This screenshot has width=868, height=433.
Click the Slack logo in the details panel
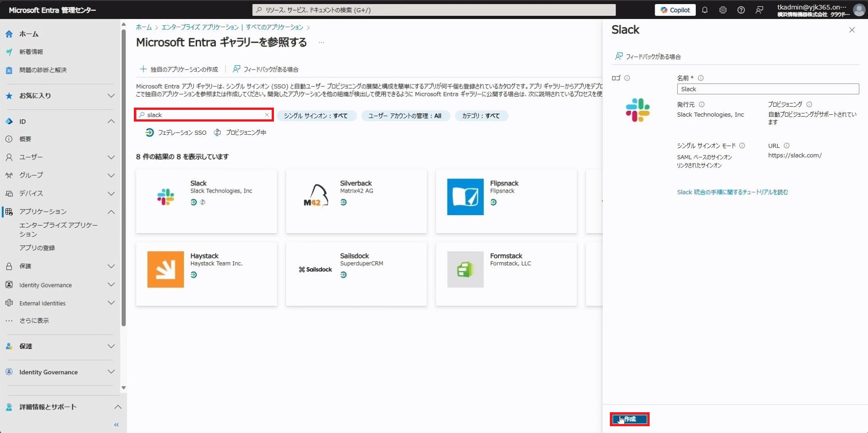click(637, 110)
